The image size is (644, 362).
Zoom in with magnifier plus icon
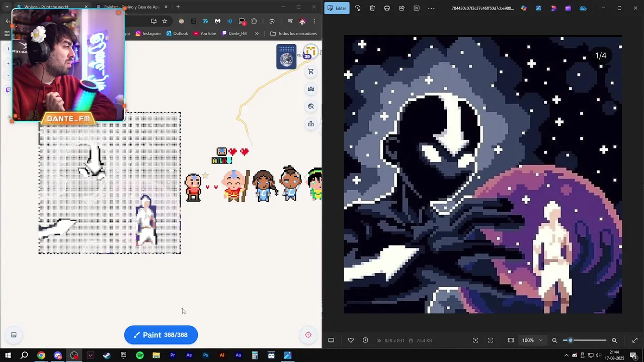coord(614,340)
